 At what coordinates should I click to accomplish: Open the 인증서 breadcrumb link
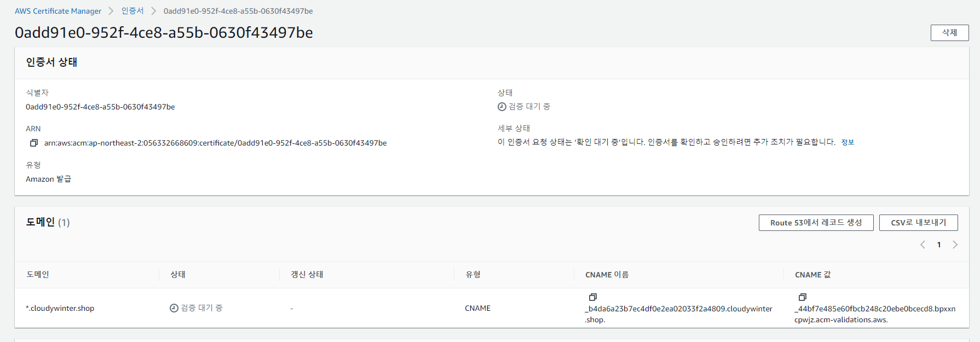click(x=132, y=11)
